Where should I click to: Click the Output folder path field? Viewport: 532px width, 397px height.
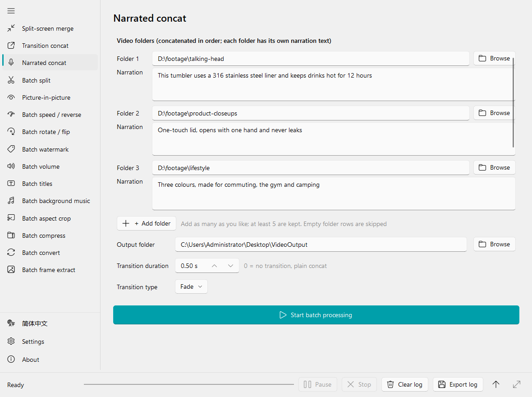point(321,245)
